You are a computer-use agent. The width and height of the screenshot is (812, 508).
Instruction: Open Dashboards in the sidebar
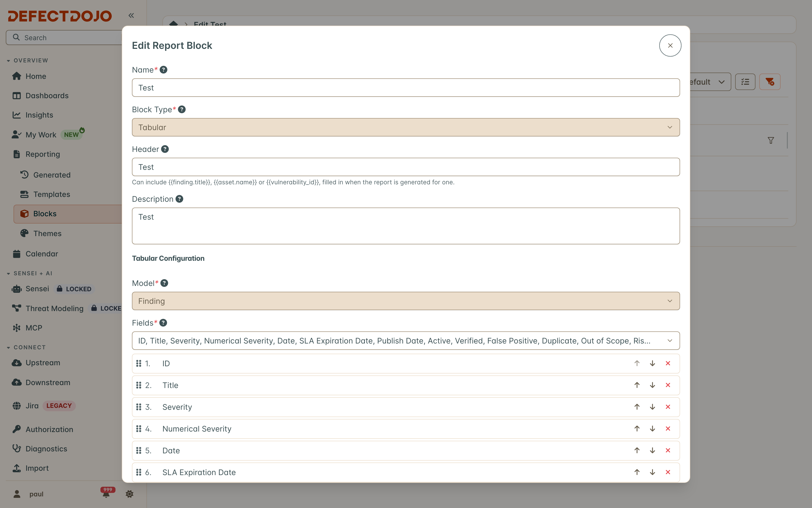coord(40,96)
